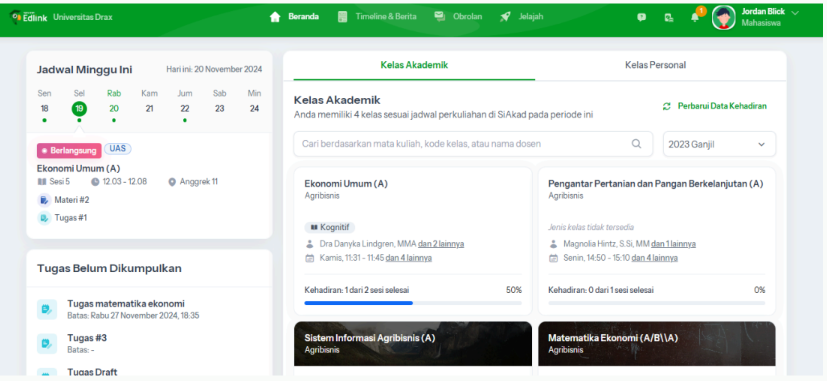
Task: Switch to the Kelas Personal tab
Action: tap(656, 65)
